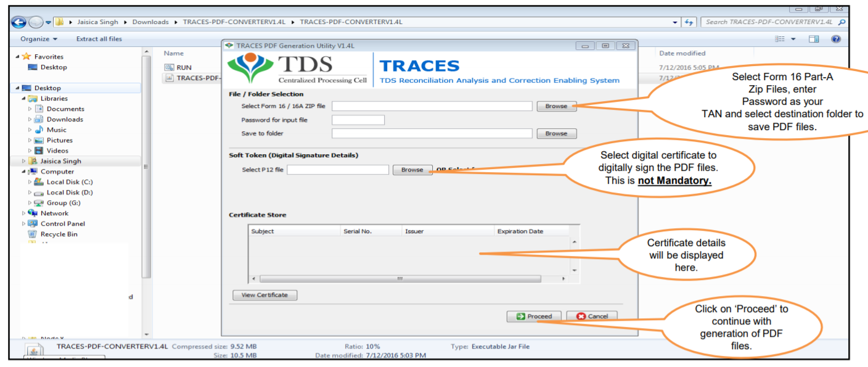Click the Password for input file field
The width and height of the screenshot is (868, 367).
click(358, 120)
